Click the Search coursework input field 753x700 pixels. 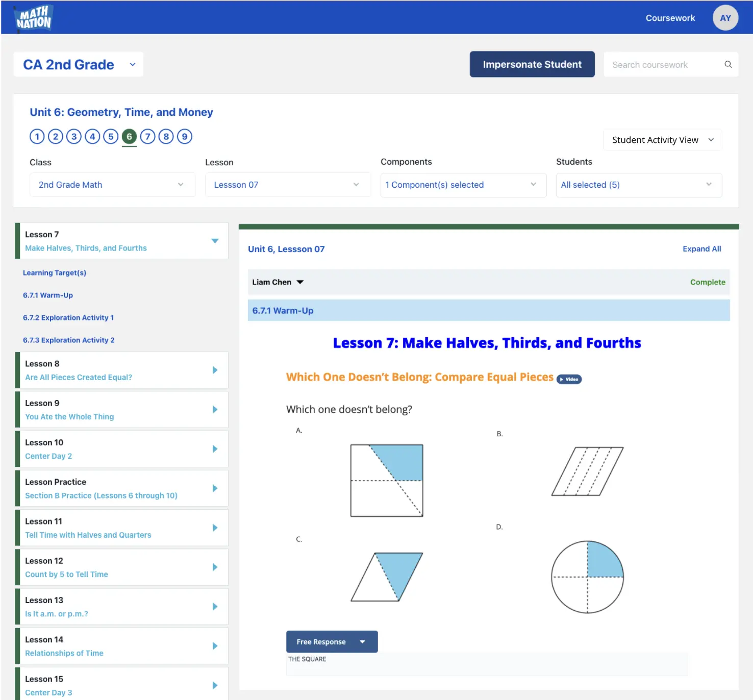pos(663,65)
